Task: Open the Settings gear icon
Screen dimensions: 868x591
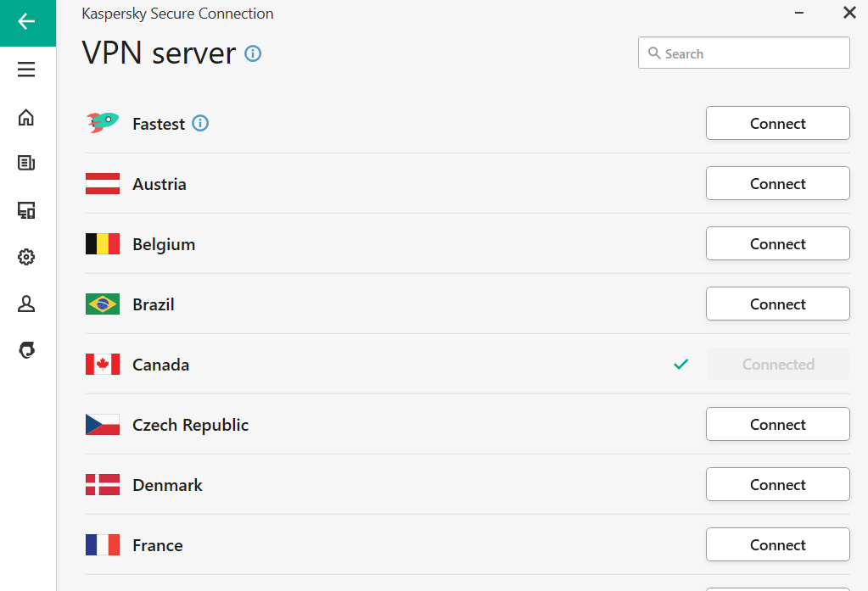Action: [26, 257]
